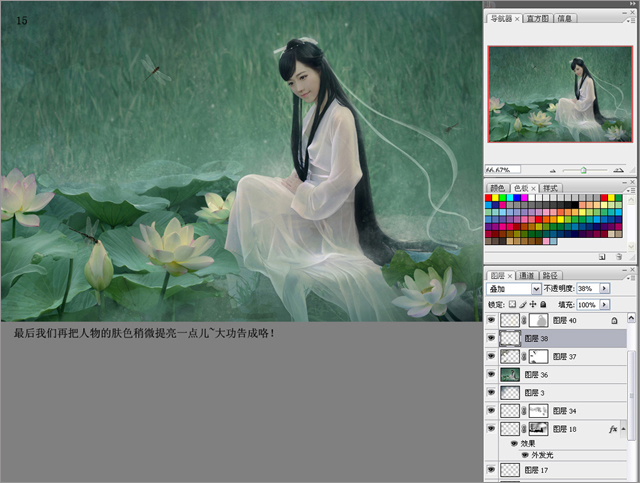The image size is (640, 483).
Task: Click the 图层 36 layer thumbnail
Action: click(510, 374)
